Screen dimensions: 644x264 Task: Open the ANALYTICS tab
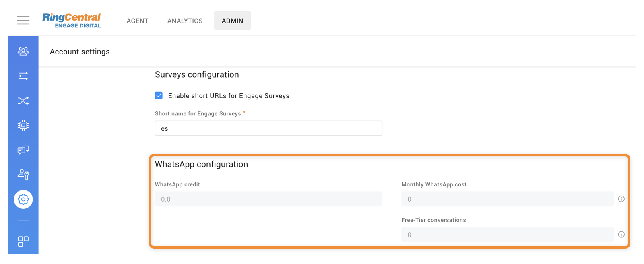(185, 21)
